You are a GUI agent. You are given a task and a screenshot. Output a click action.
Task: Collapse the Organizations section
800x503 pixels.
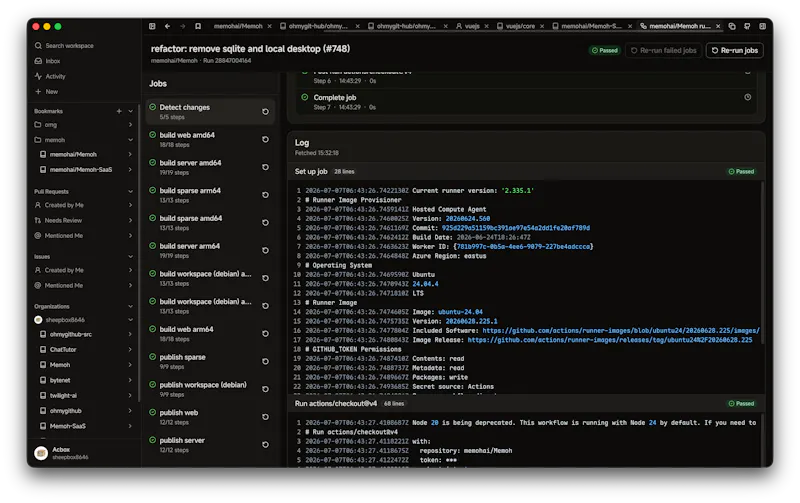131,307
